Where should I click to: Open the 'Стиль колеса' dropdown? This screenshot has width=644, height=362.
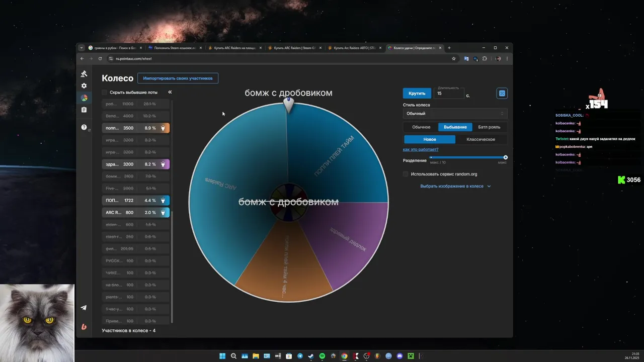(455, 114)
